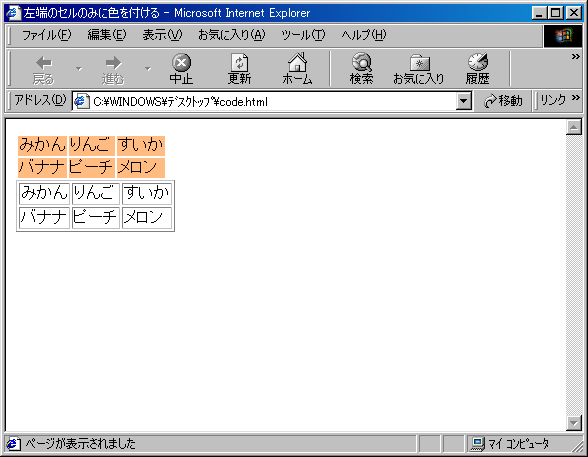This screenshot has height=457, width=588.
Task: Click orange cell メロン
Action: (x=141, y=167)
